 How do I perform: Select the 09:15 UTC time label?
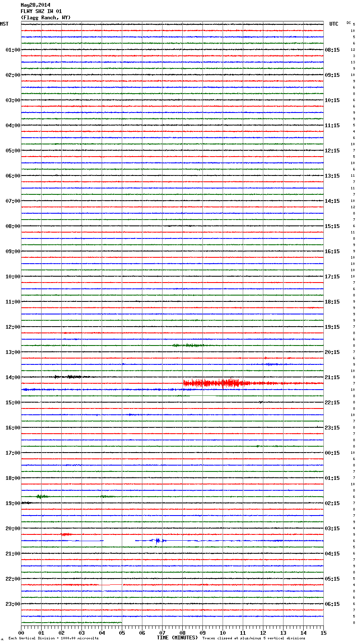pos(332,75)
